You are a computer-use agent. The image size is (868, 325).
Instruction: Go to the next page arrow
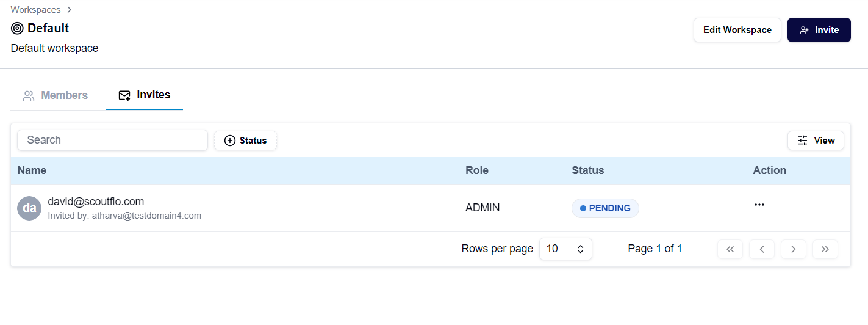pos(793,249)
